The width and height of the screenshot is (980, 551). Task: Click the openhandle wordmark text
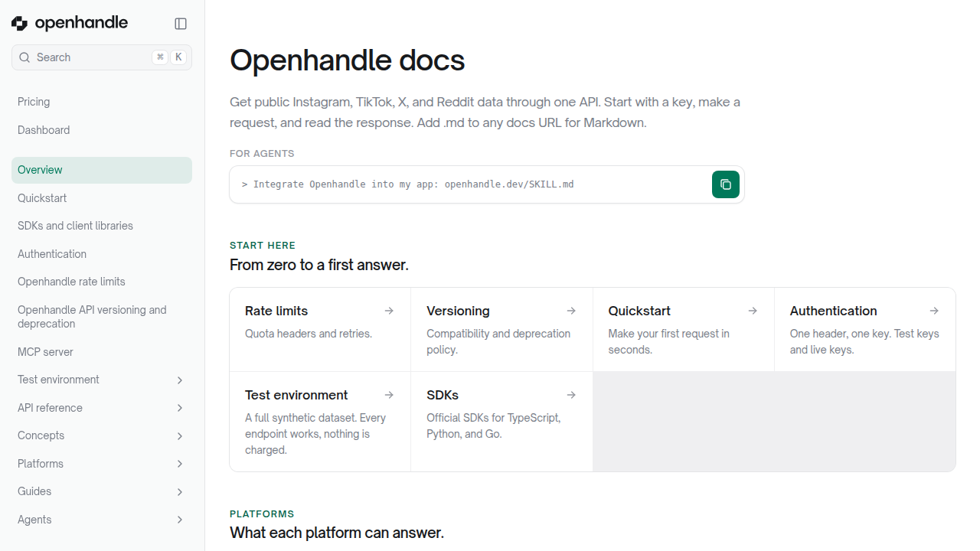click(81, 24)
